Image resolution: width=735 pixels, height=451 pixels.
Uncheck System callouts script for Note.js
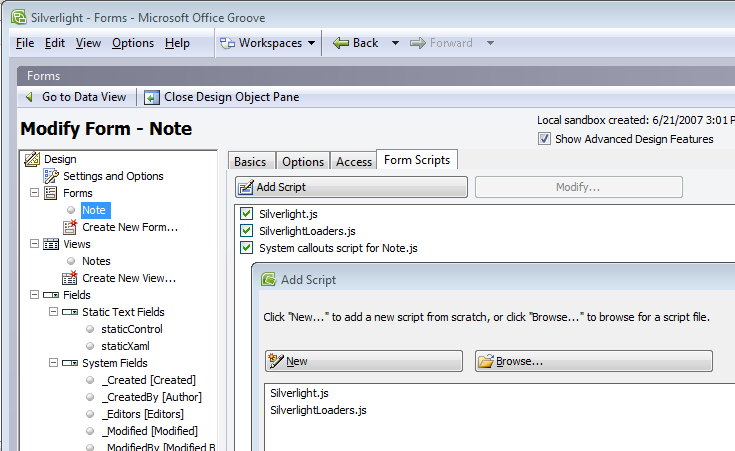click(x=247, y=248)
